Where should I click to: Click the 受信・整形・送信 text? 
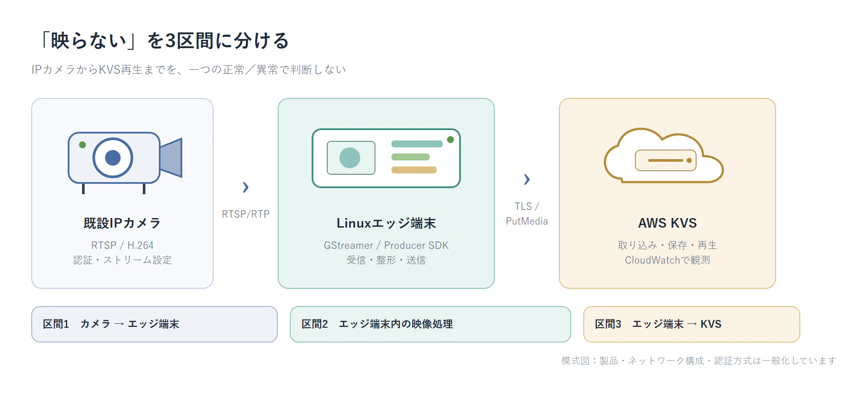[386, 260]
